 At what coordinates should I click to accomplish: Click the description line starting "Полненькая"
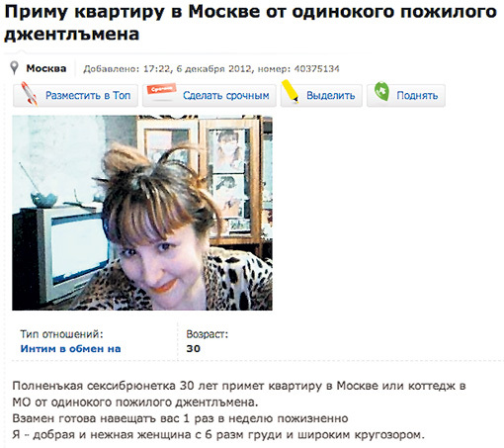click(x=239, y=386)
